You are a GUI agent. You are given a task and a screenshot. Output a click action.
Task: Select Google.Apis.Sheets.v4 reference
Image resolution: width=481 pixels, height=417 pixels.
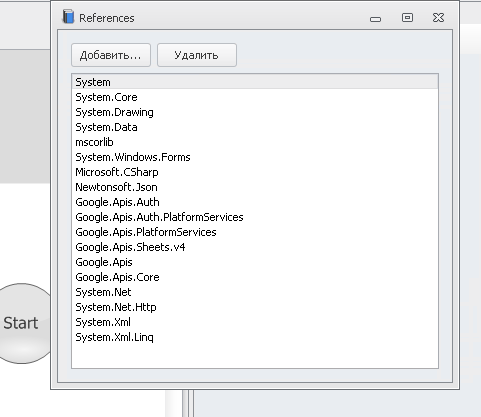[255, 247]
